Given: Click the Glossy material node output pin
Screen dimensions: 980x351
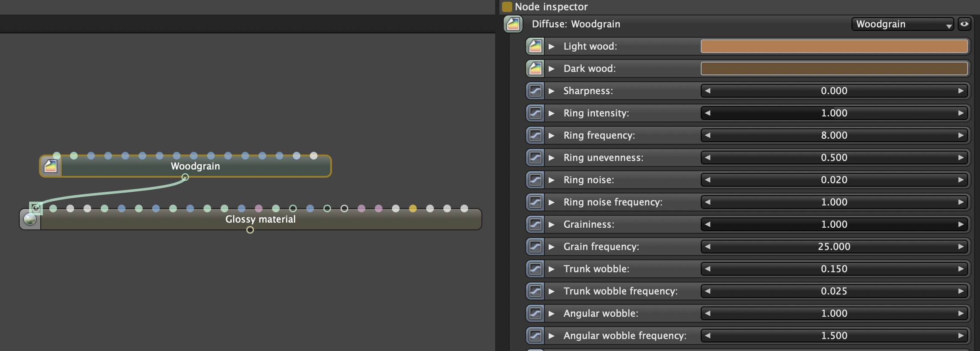Looking at the screenshot, I should [250, 230].
